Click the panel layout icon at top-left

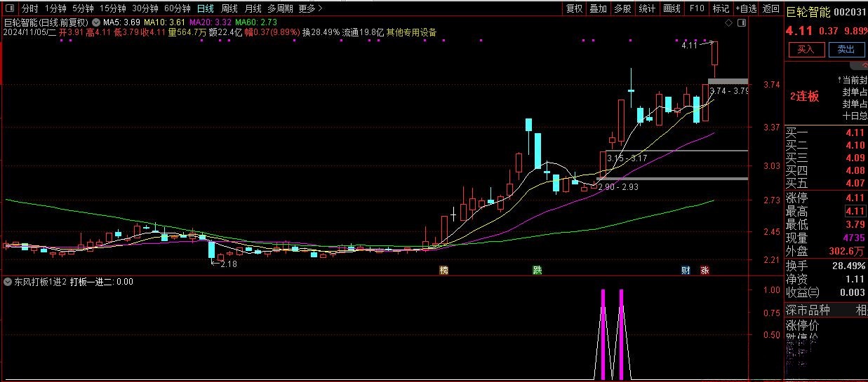10,9
